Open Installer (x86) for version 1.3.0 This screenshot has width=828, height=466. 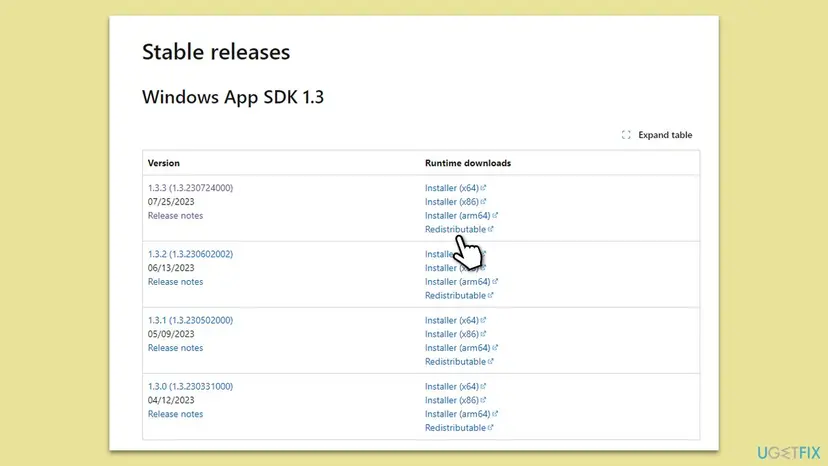coord(451,399)
